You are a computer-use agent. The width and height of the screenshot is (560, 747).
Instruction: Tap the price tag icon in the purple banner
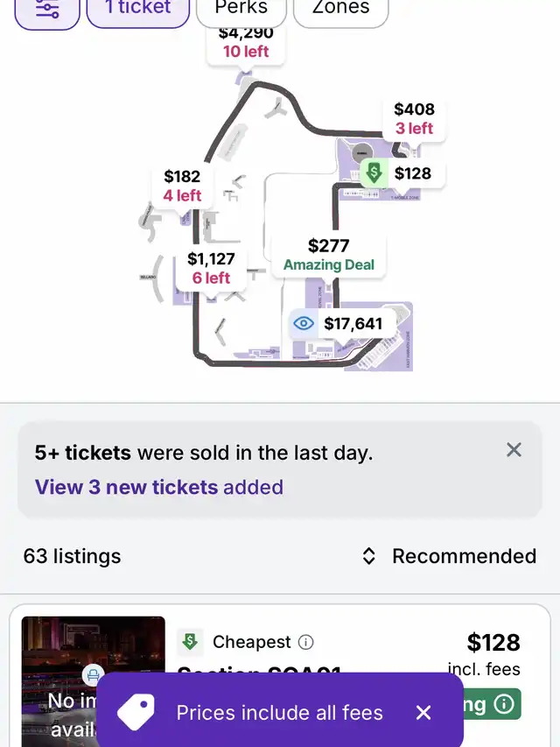[x=136, y=712]
